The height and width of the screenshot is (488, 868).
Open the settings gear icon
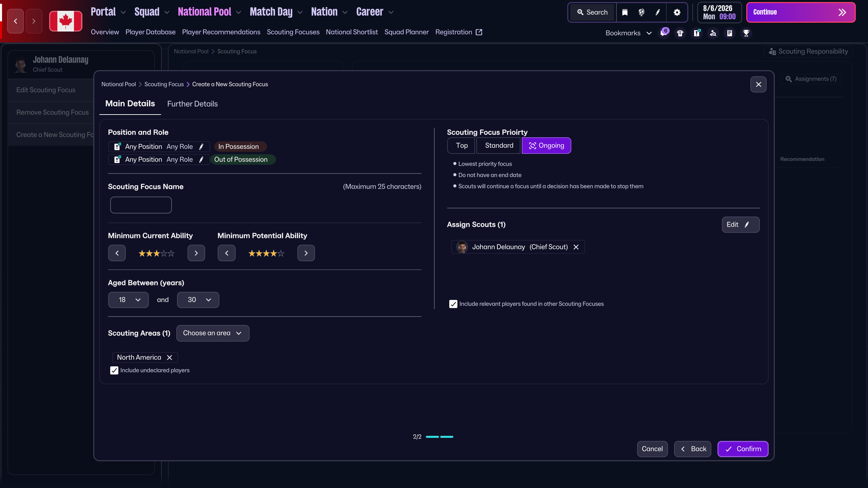pos(677,12)
